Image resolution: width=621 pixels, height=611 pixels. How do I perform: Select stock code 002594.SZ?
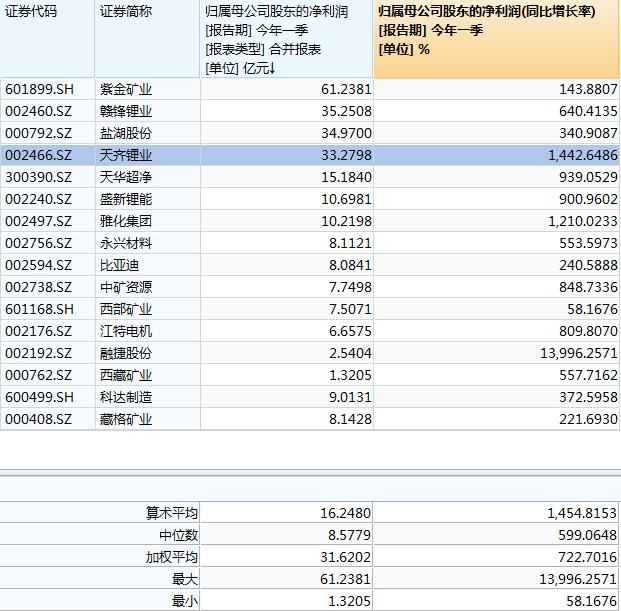(x=38, y=265)
